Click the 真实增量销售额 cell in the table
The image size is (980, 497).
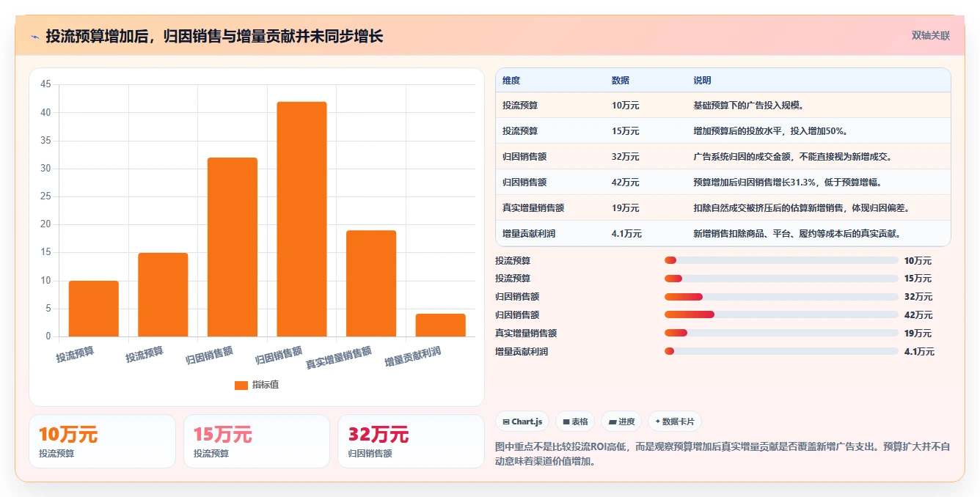tap(533, 208)
